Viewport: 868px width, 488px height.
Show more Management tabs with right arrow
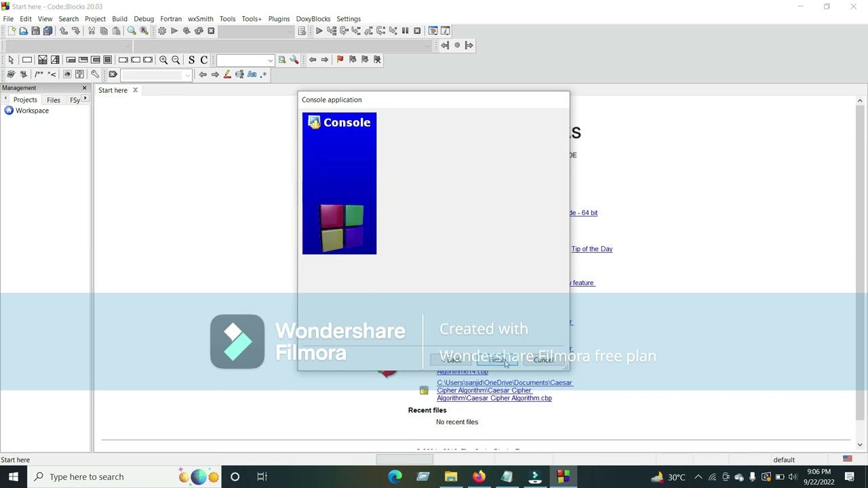pyautogui.click(x=85, y=100)
